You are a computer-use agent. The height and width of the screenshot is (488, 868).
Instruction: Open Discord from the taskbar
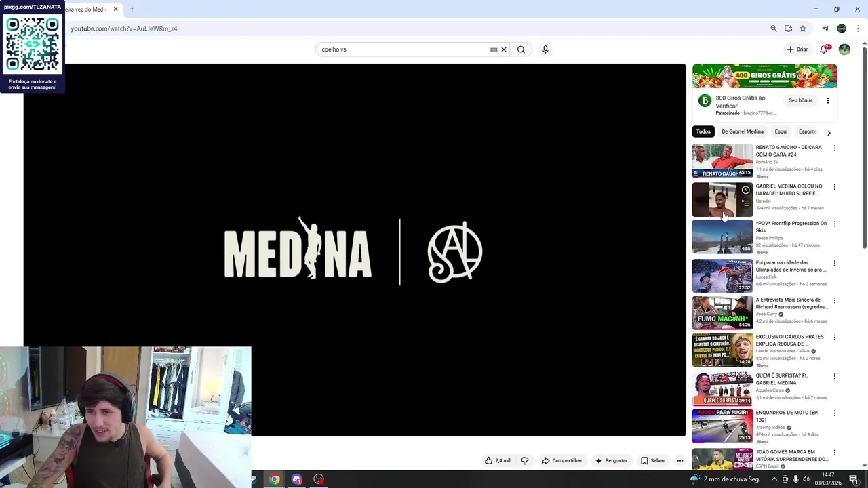click(296, 479)
